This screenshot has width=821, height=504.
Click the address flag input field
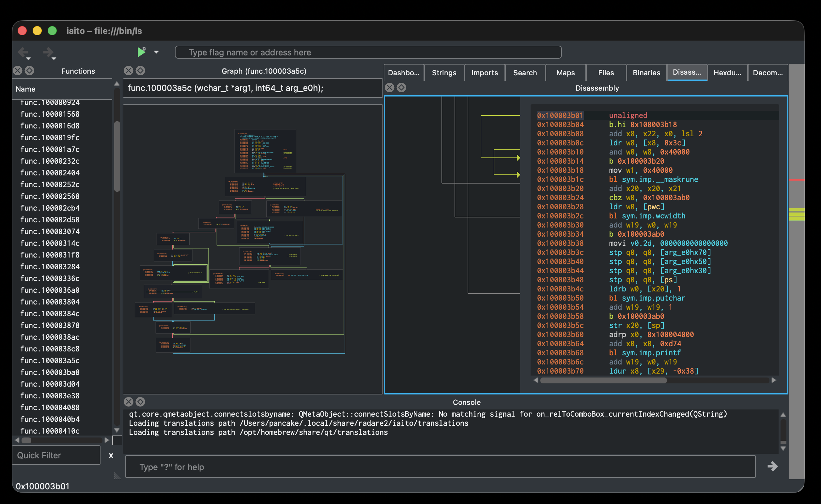[x=368, y=52]
